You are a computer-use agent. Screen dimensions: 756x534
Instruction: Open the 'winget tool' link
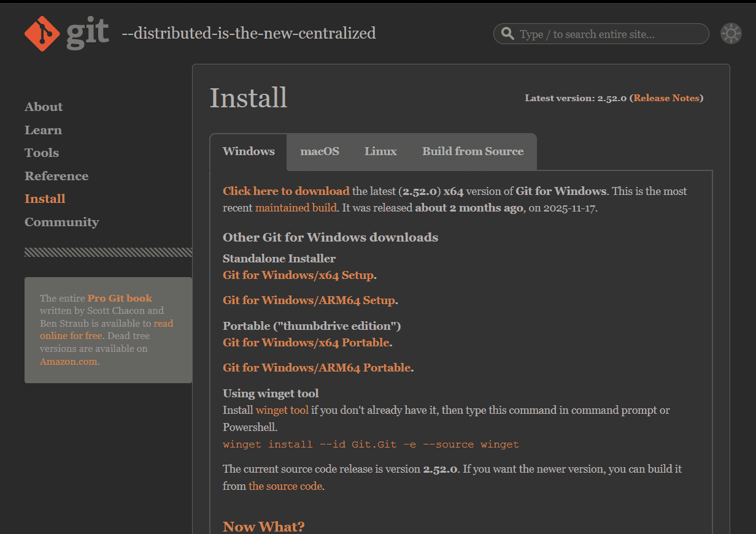[x=282, y=410]
